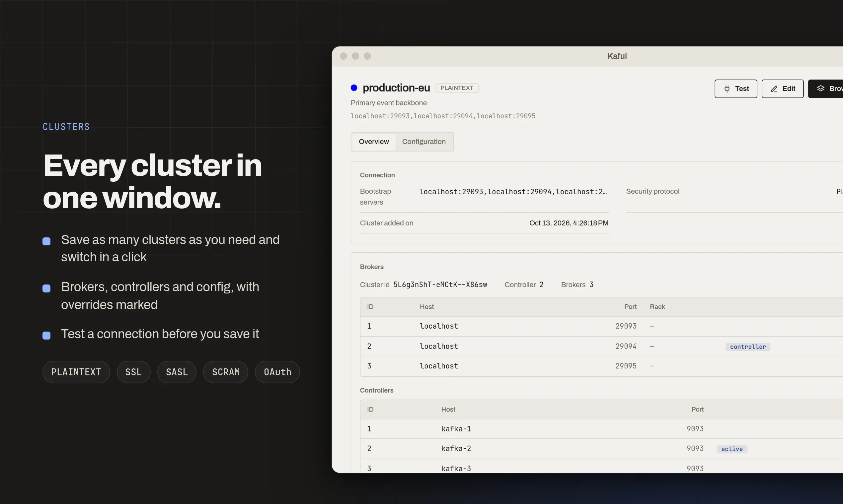Click the controller badge on broker 2
The height and width of the screenshot is (504, 843).
(x=748, y=347)
